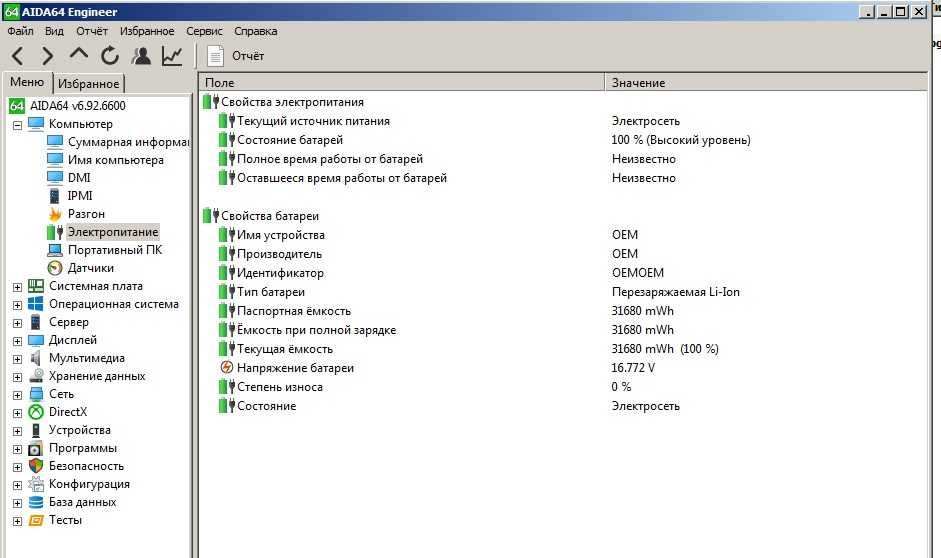The image size is (941, 558).
Task: Click the 16.772 V voltage value
Action: (x=633, y=367)
